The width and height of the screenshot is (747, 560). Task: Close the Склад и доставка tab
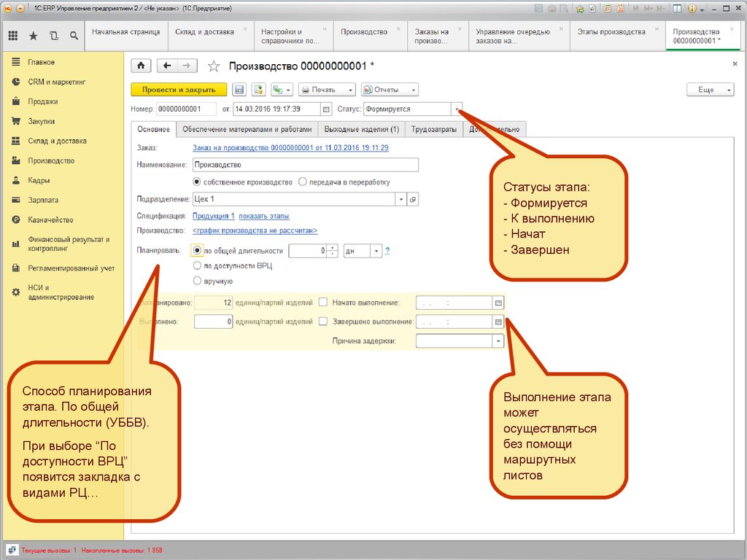point(246,29)
